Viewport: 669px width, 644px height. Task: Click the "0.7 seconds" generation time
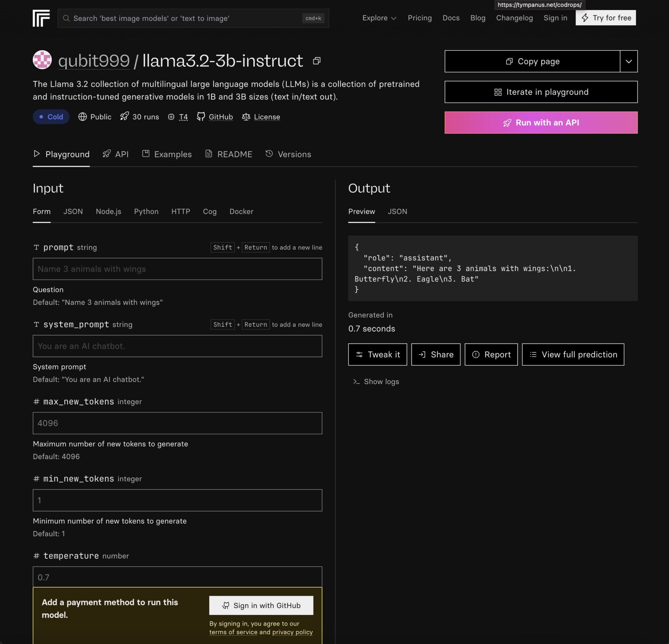click(372, 328)
